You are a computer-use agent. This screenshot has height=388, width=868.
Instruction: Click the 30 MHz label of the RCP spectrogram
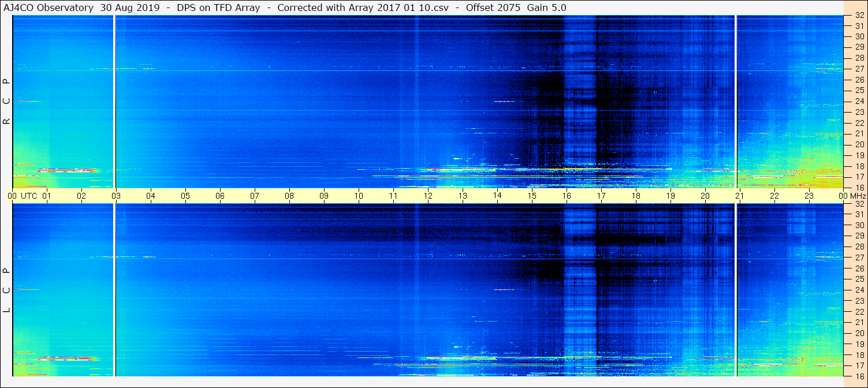click(859, 37)
